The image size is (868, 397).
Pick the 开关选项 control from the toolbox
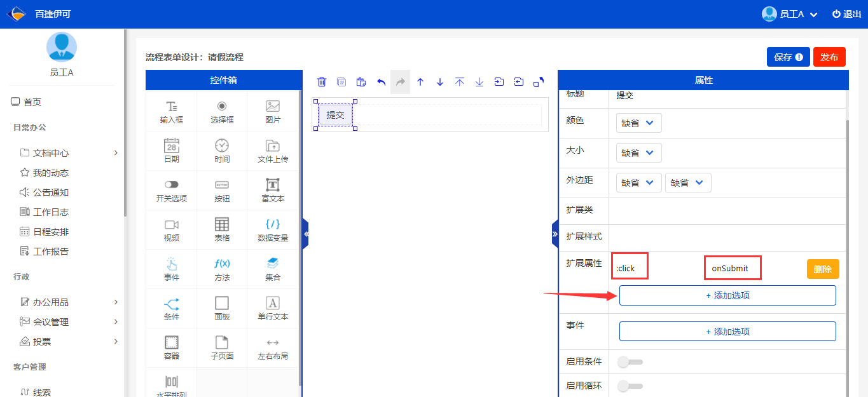point(172,191)
